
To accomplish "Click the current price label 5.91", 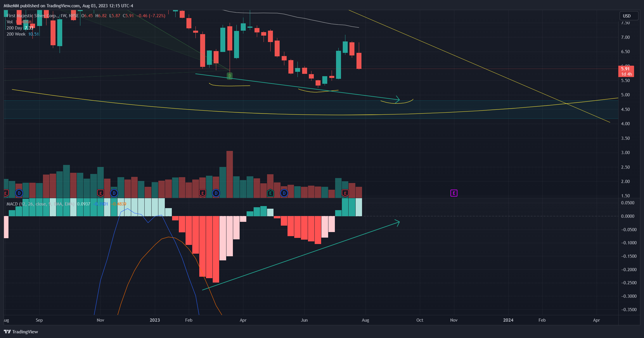I will 626,71.
